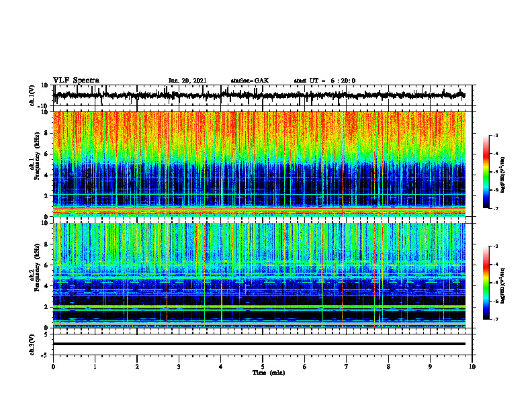Click the "5" tick on ch.3(V) axis
The width and height of the screenshot is (532, 411).
pos(46,334)
